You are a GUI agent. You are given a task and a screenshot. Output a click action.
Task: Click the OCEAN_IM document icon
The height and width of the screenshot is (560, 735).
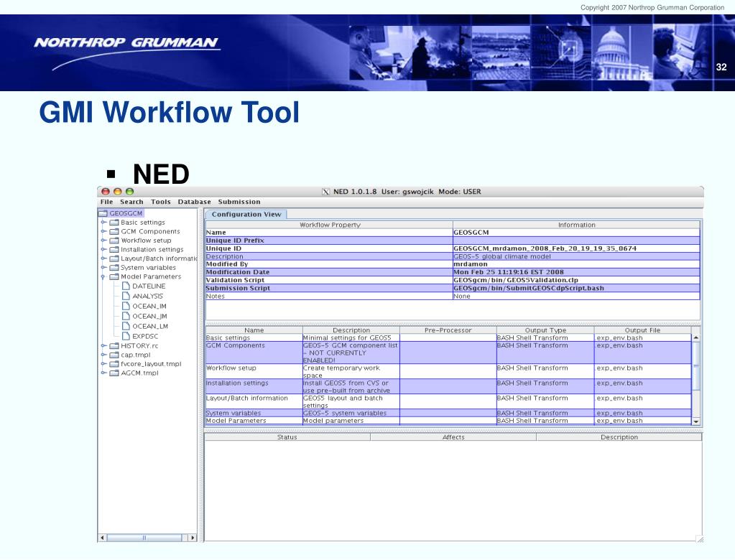pyautogui.click(x=126, y=306)
